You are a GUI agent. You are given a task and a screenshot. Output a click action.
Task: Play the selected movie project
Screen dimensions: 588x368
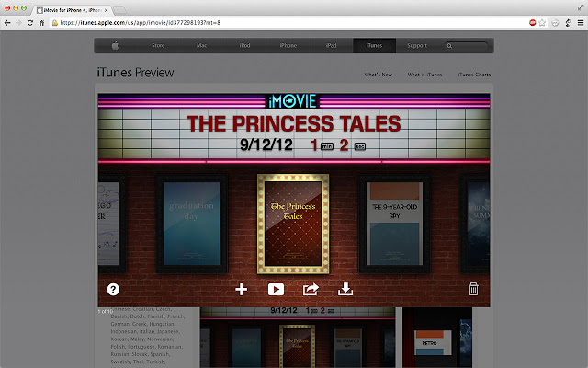276,289
